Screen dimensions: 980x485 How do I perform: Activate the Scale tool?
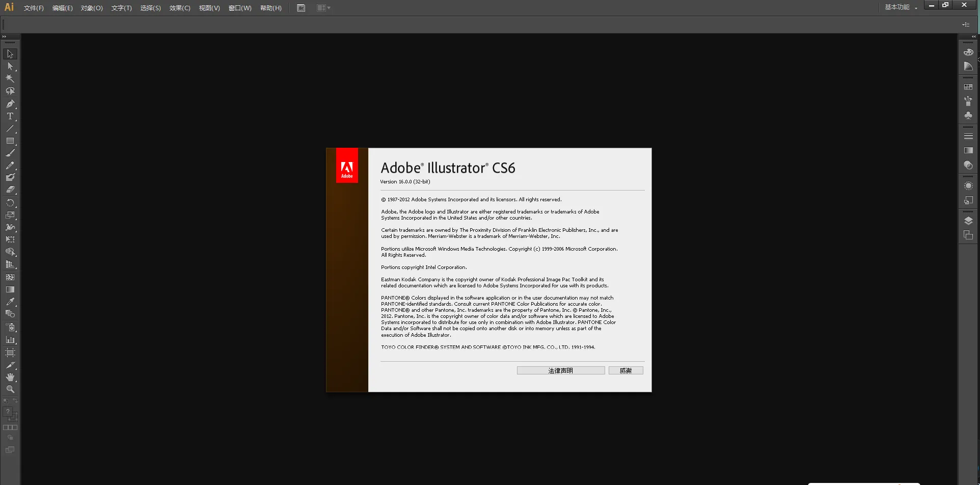coord(10,215)
